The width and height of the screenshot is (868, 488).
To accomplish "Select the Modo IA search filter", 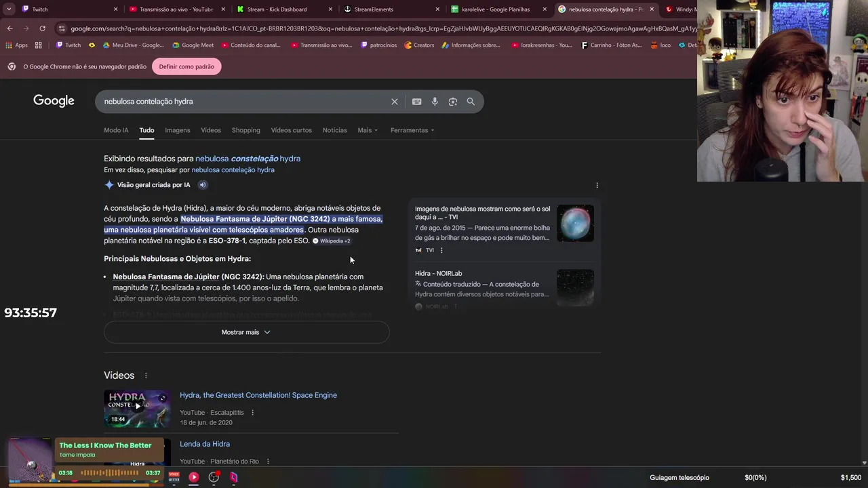I will pyautogui.click(x=116, y=130).
